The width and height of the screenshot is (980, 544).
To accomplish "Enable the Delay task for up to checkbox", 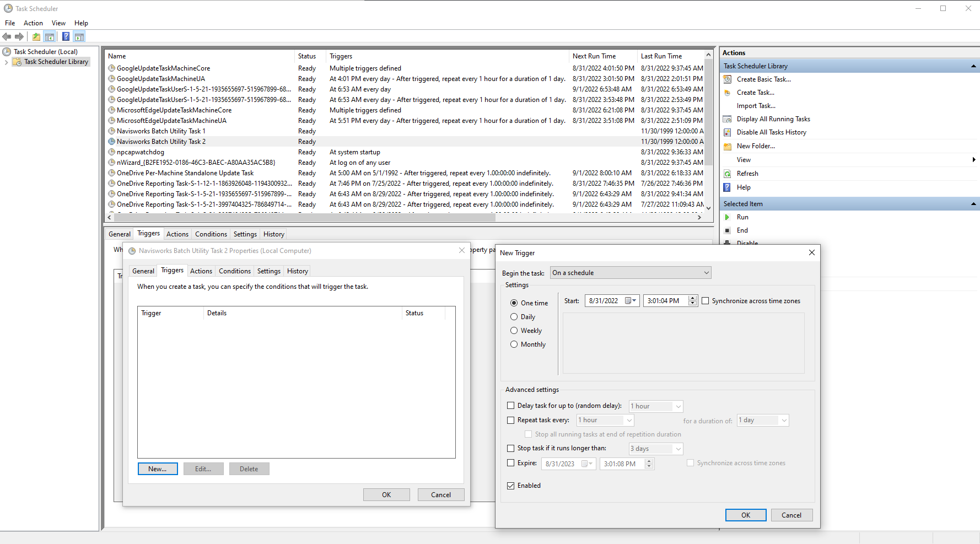I will [510, 406].
